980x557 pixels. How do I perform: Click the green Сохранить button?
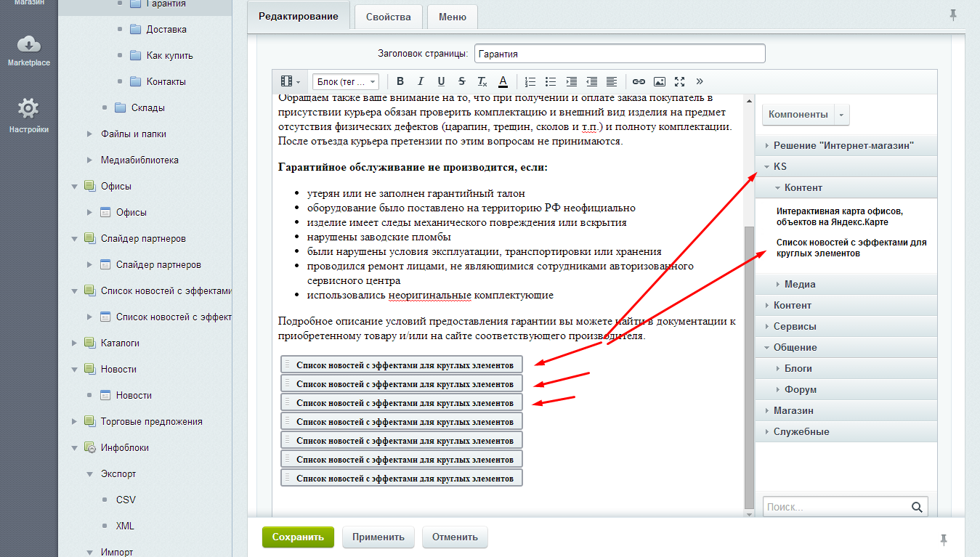tap(298, 537)
